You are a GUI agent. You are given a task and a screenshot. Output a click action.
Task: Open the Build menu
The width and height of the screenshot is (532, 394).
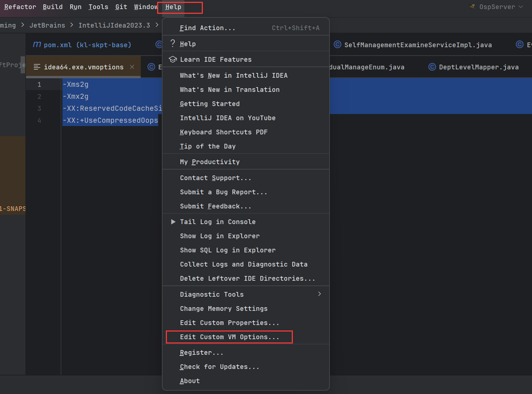tap(53, 7)
